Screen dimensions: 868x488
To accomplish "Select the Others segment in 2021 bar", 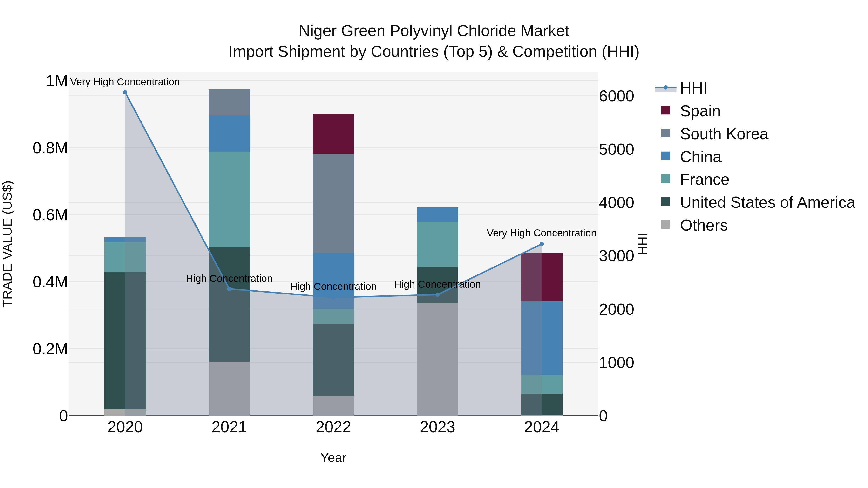I will coord(229,389).
